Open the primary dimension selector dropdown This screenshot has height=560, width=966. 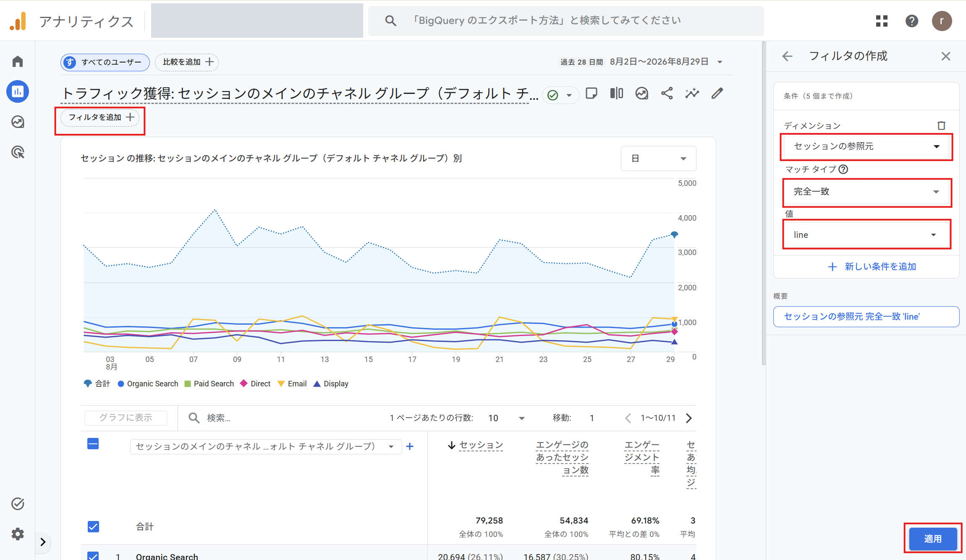point(266,446)
